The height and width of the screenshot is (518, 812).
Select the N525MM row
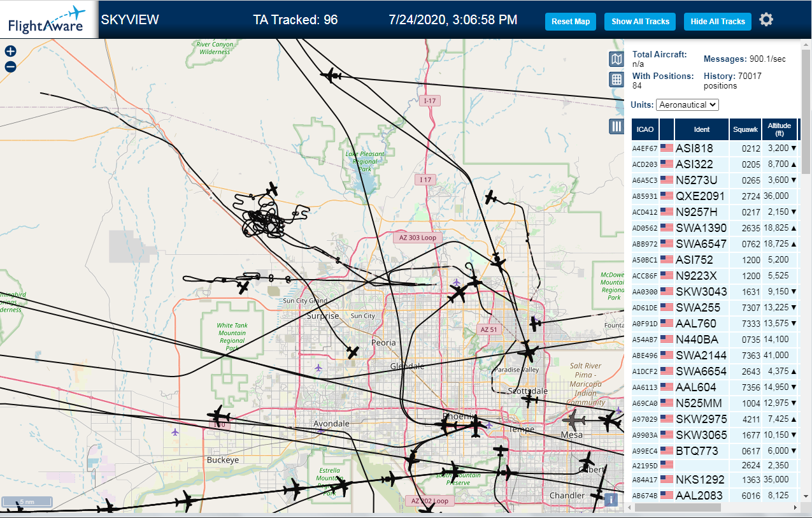tap(715, 403)
